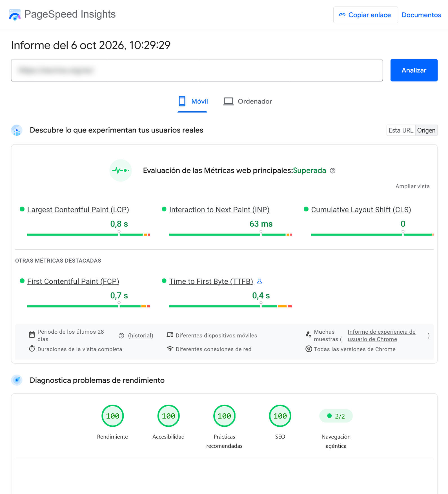Image resolution: width=448 pixels, height=494 pixels.
Task: Click the Chrome versions icon
Action: [309, 349]
